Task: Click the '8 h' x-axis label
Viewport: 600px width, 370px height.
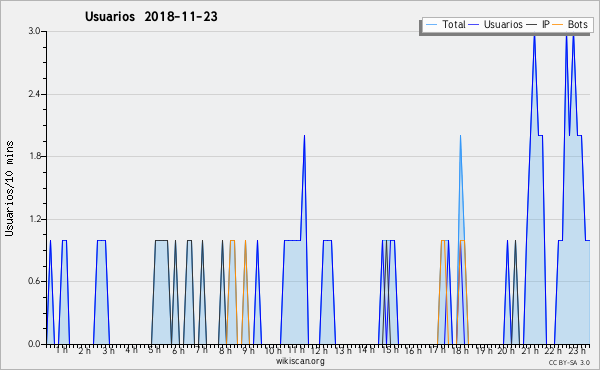Action: pyautogui.click(x=225, y=350)
